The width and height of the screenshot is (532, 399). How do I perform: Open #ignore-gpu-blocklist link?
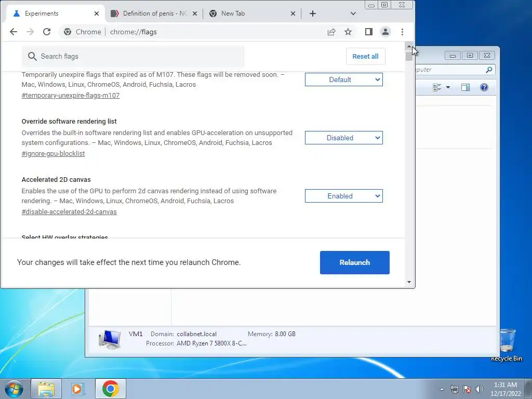pos(54,154)
